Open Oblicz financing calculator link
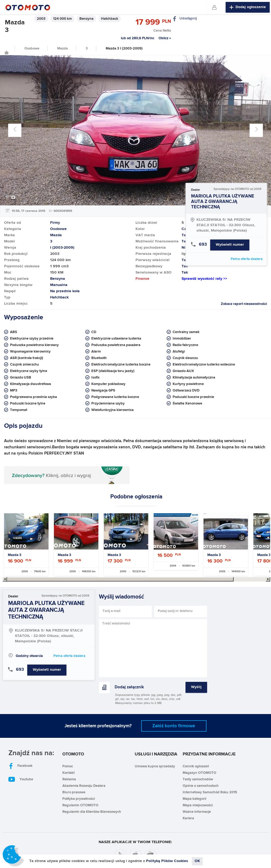Viewport: 271px width, 868px height. coord(165,38)
